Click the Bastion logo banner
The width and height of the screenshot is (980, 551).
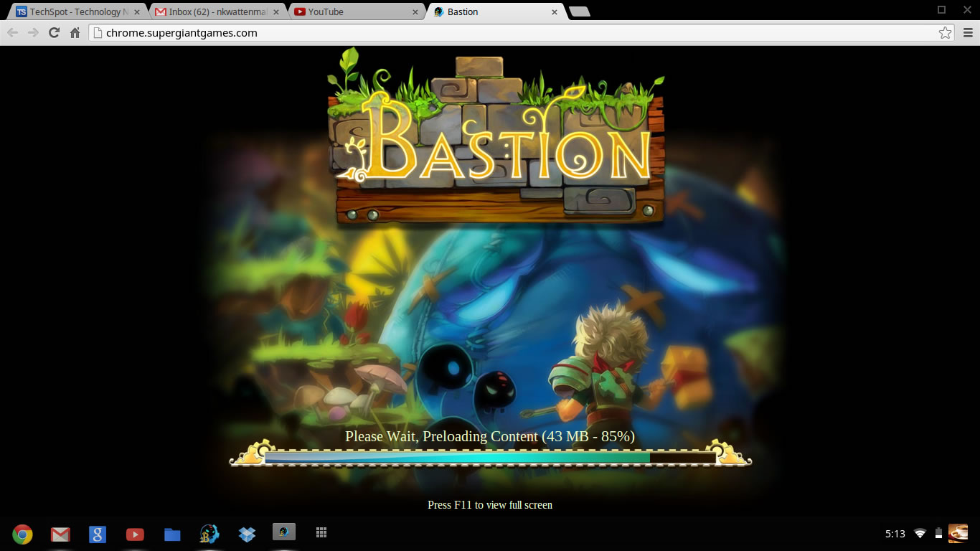click(495, 136)
